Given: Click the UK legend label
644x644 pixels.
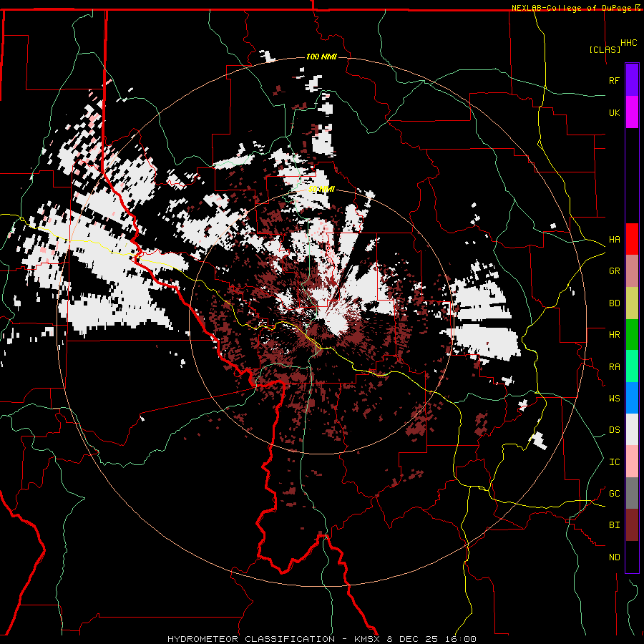Looking at the screenshot, I should coord(614,112).
